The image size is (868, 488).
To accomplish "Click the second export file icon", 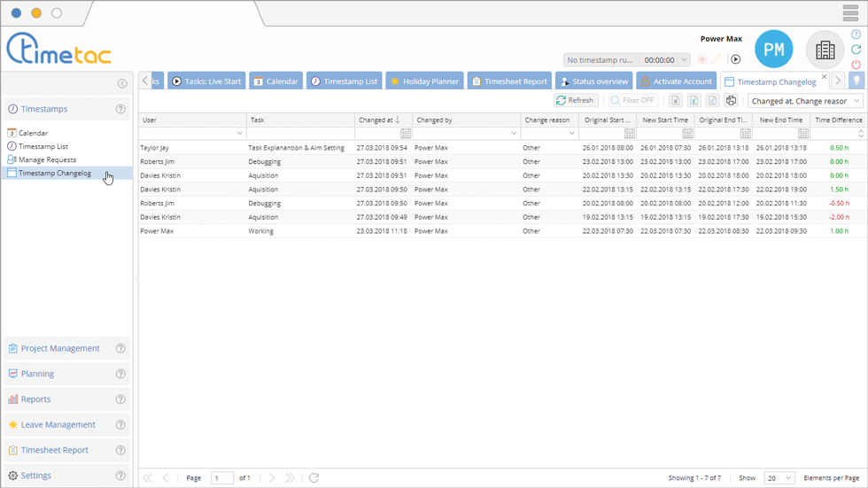I will click(x=694, y=100).
